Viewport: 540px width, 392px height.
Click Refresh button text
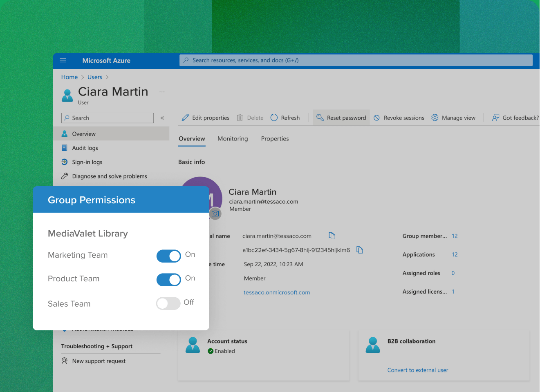tap(290, 118)
